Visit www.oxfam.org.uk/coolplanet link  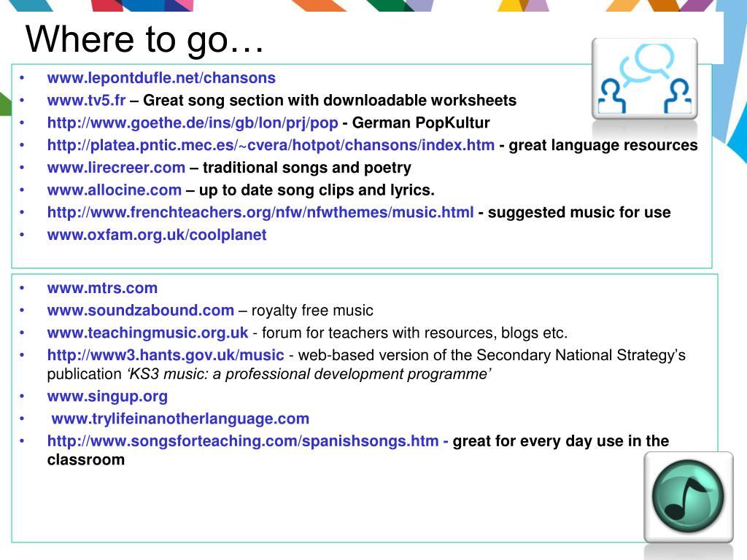click(157, 234)
